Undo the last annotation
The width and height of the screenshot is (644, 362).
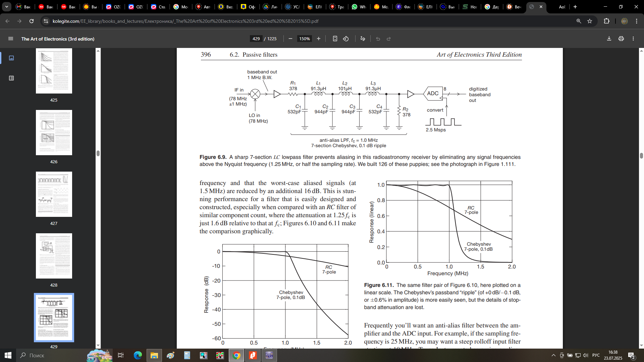378,39
